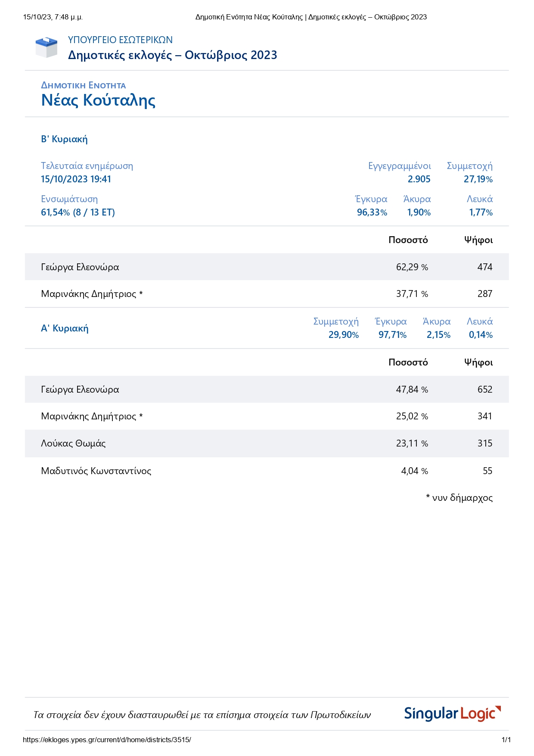Click the Συμμετοχή 27,19% statistic
The height and width of the screenshot is (756, 534).
478,179
